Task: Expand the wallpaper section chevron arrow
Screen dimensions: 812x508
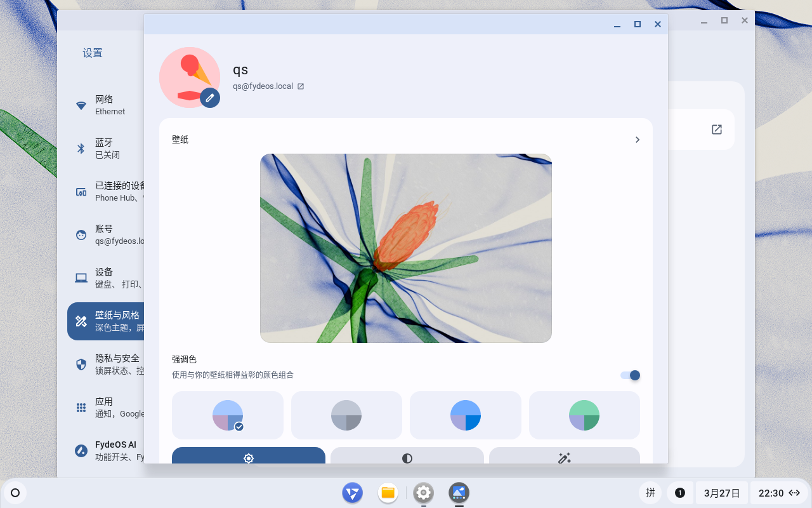Action: 638,140
